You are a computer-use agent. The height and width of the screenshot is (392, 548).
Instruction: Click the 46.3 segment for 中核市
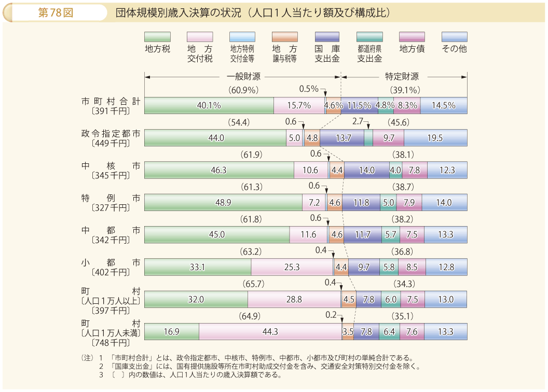(x=219, y=170)
